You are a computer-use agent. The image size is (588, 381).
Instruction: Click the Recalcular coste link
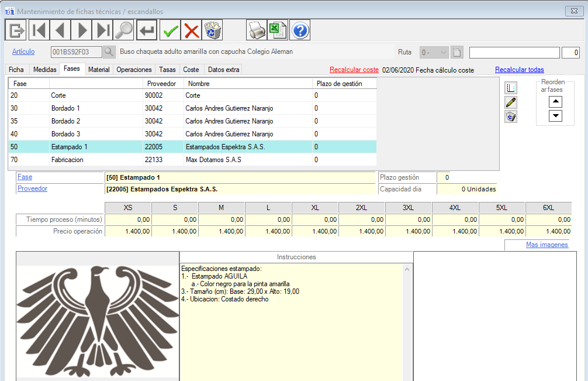pos(354,70)
